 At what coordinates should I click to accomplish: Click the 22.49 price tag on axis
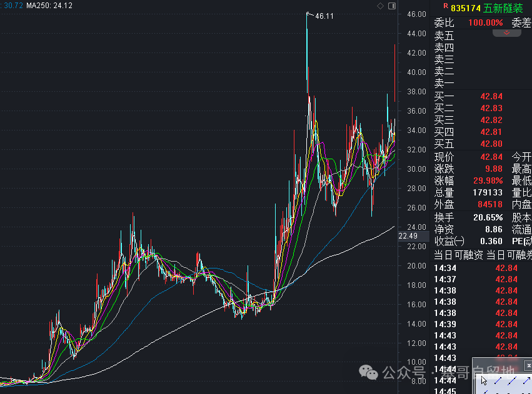click(408, 235)
